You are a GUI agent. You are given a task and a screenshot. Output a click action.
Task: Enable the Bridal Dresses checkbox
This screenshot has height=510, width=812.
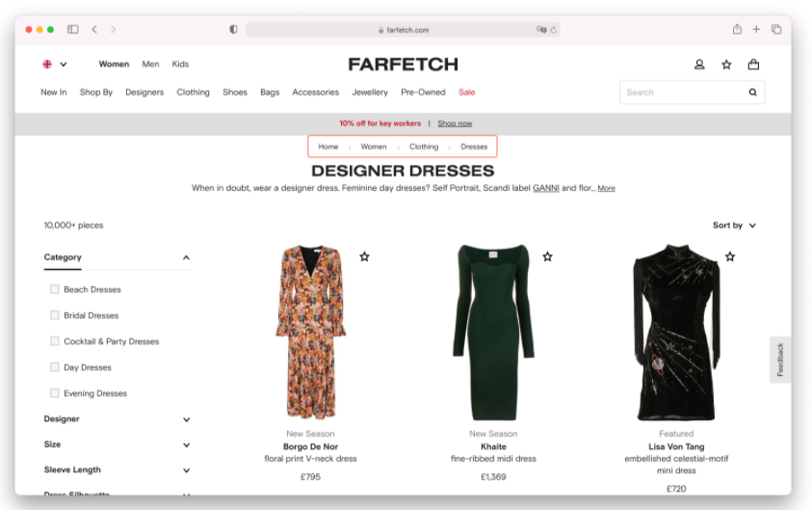(x=55, y=315)
